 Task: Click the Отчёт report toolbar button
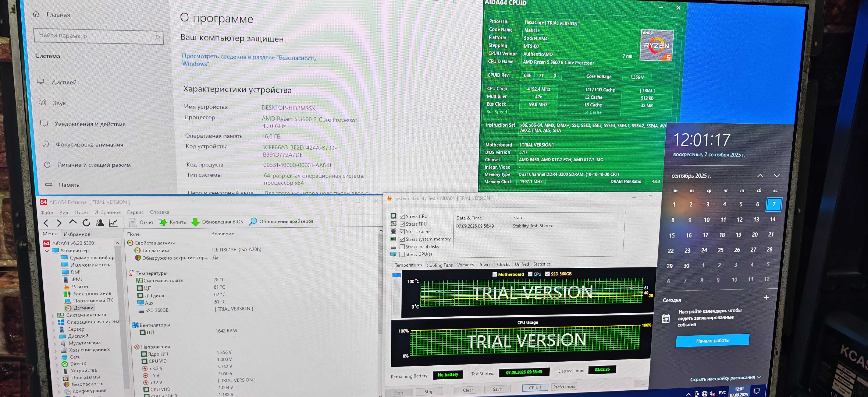pyautogui.click(x=141, y=222)
